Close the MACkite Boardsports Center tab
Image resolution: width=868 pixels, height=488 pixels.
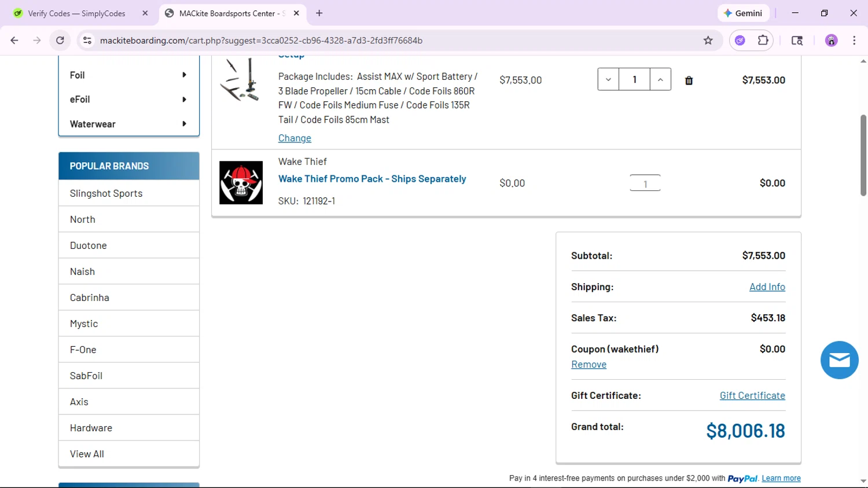click(x=296, y=13)
